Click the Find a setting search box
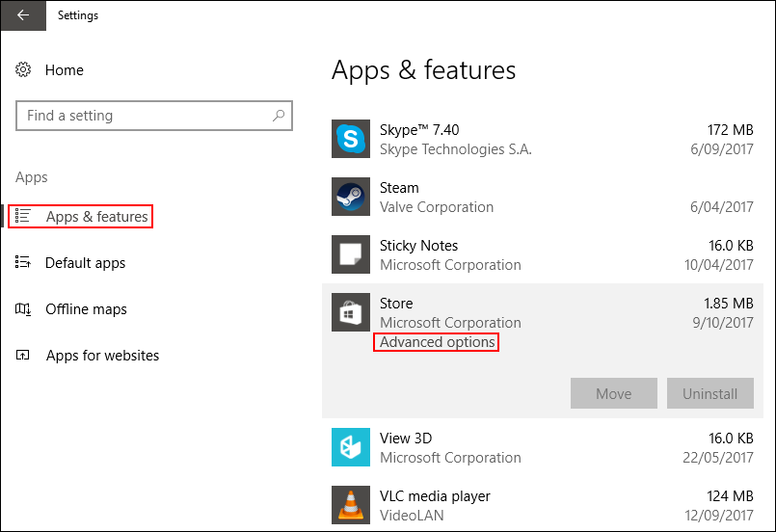Screen dimensions: 776x532 154,116
